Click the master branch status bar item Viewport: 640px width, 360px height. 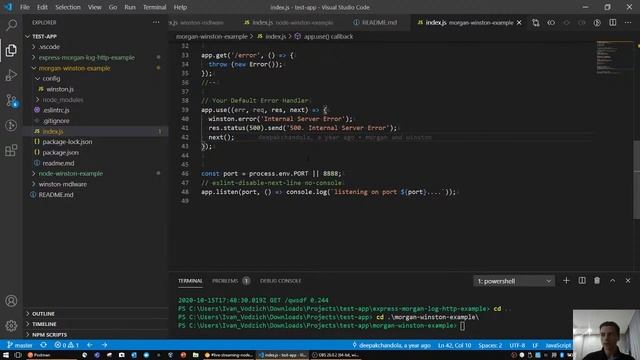coord(20,345)
